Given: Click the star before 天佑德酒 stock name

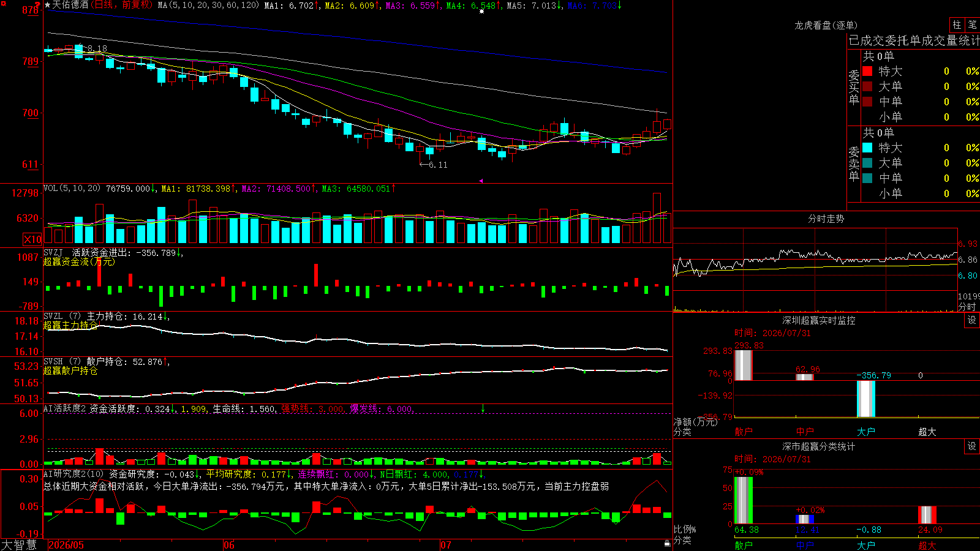Looking at the screenshot, I should click(47, 5).
